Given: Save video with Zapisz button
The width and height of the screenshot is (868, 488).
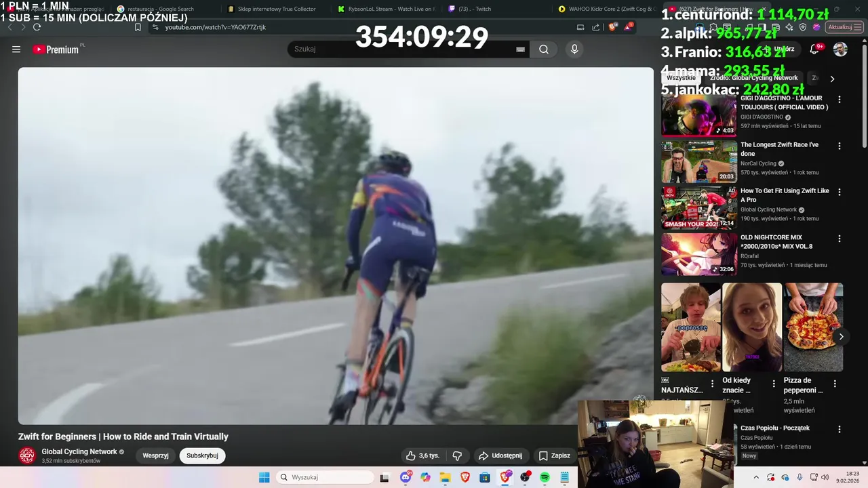Looking at the screenshot, I should (x=554, y=455).
